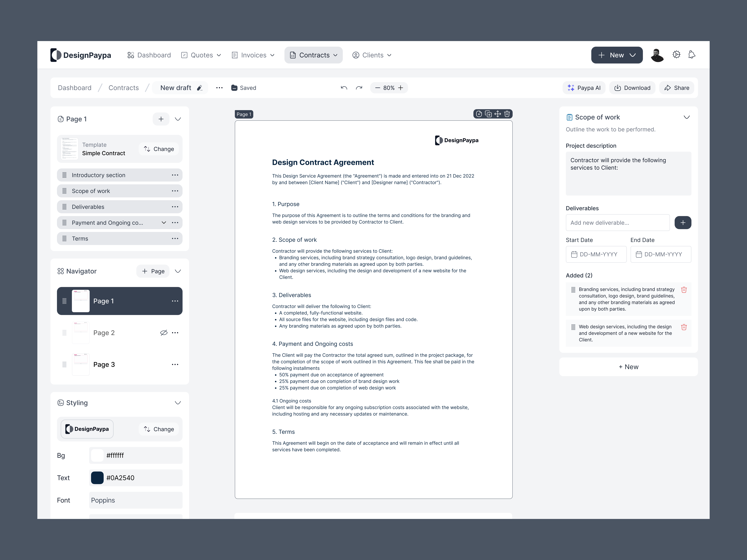Viewport: 747px width, 560px height.
Task: Open the Paypa AI assistant
Action: pos(584,88)
